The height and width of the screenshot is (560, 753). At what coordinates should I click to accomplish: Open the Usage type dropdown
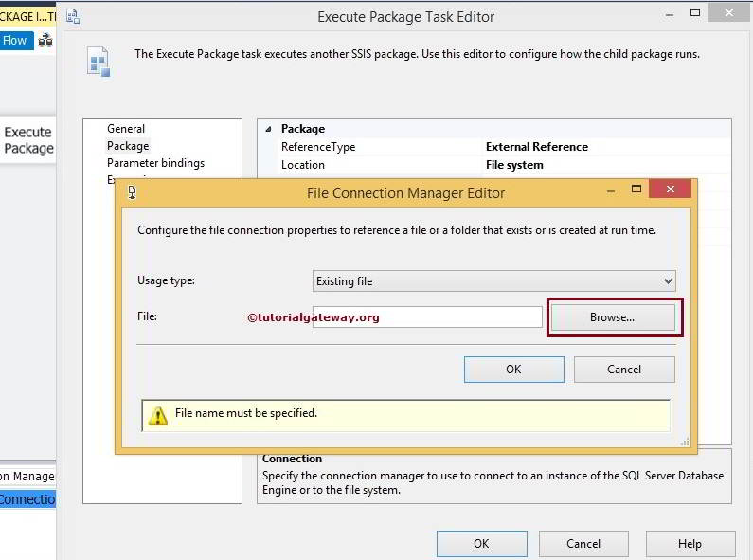point(493,281)
